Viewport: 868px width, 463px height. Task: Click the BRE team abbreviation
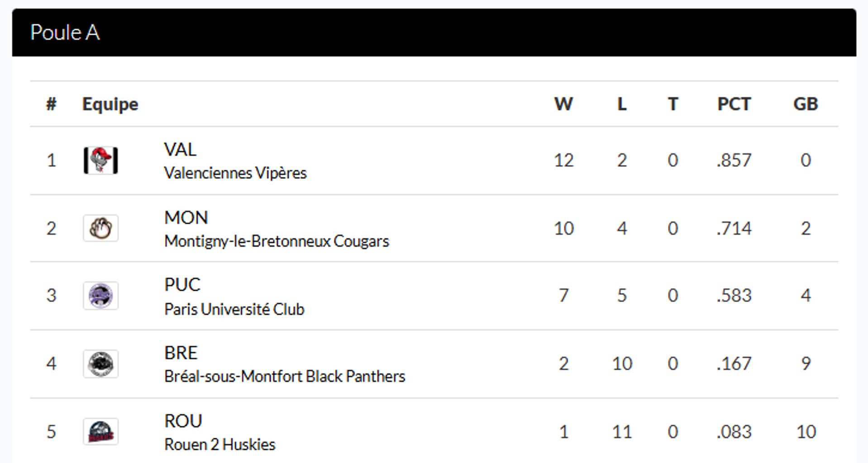[181, 353]
